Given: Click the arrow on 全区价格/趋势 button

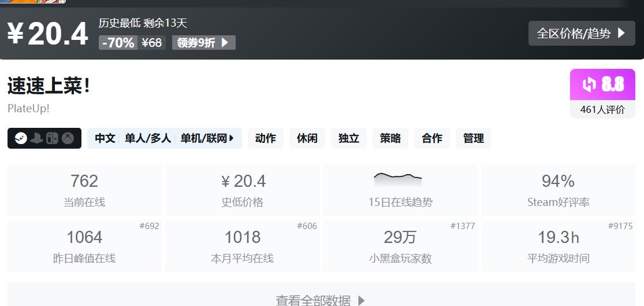Looking at the screenshot, I should click(621, 34).
